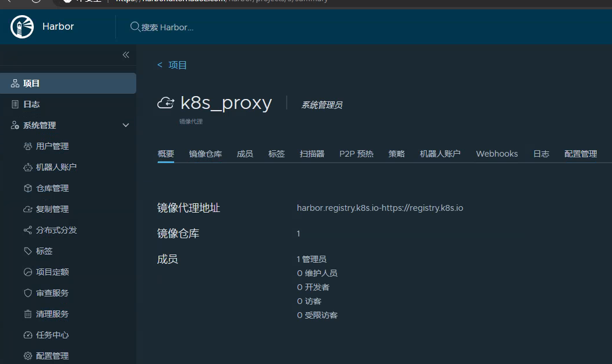
Task: Switch to the 配置管理 tab in project
Action: pyautogui.click(x=581, y=154)
